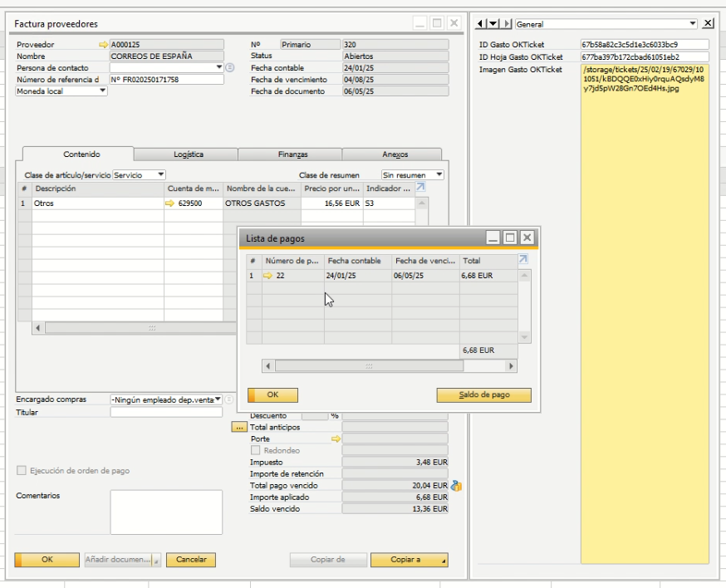Screen dimensions: 726x588
Task: Open the Persona de contacto dropdown
Action: pos(219,67)
